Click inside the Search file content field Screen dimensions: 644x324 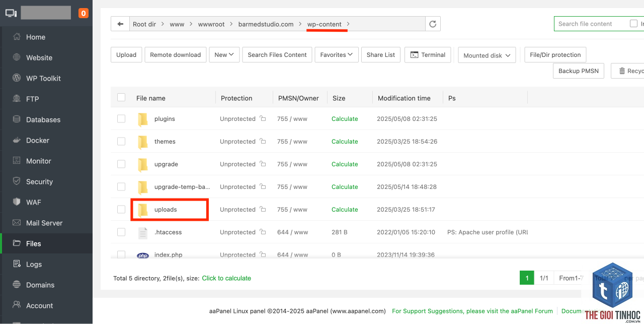click(x=591, y=24)
